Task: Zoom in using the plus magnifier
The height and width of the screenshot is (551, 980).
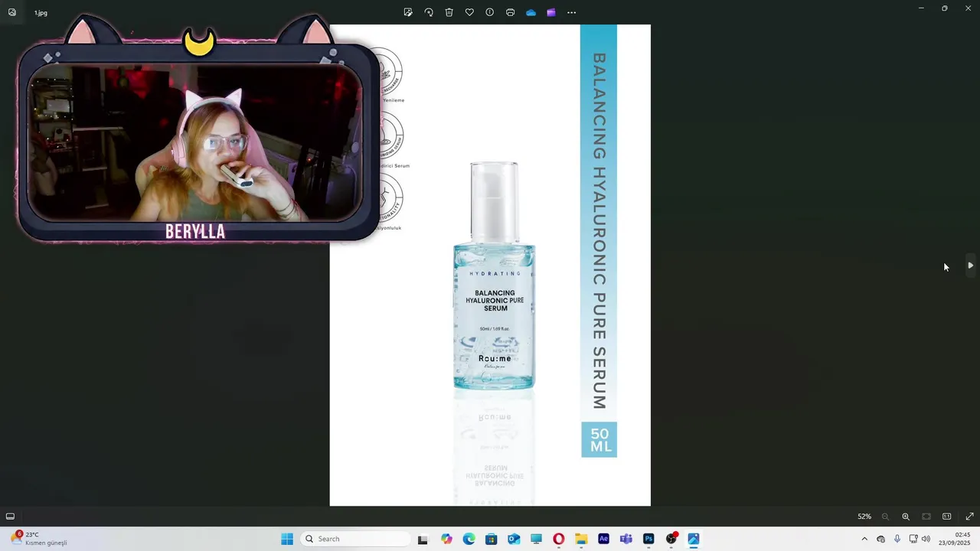Action: pos(906,517)
